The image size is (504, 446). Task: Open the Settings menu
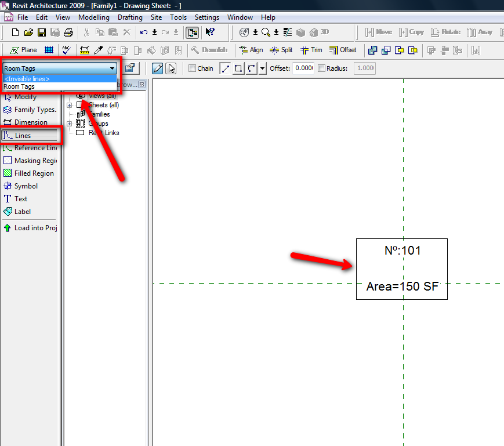(206, 17)
